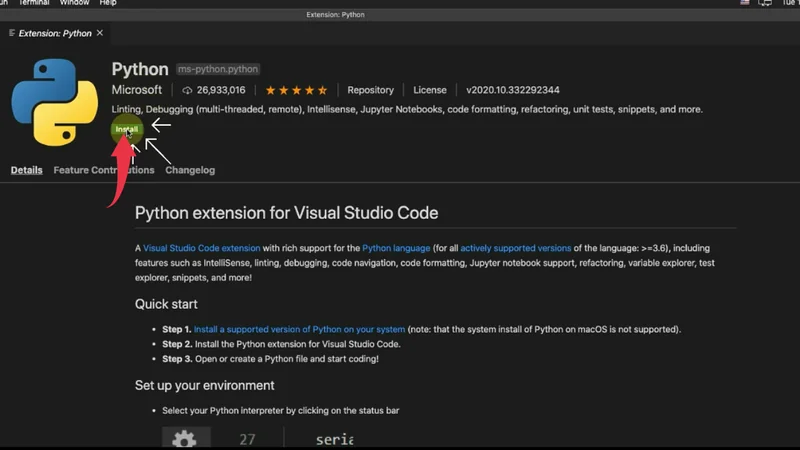The height and width of the screenshot is (450, 800).
Task: Open the Window menu
Action: [74, 3]
